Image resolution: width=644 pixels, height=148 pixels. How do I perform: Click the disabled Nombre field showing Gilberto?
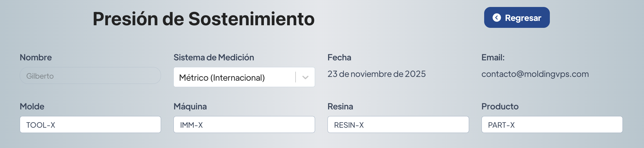coord(90,76)
